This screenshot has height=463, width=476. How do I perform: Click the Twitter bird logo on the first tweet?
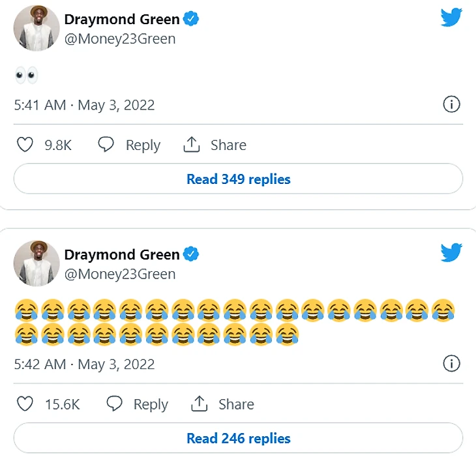pos(451,18)
